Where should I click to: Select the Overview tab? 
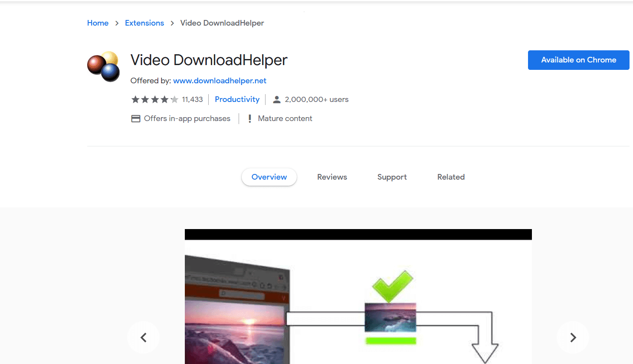(269, 177)
